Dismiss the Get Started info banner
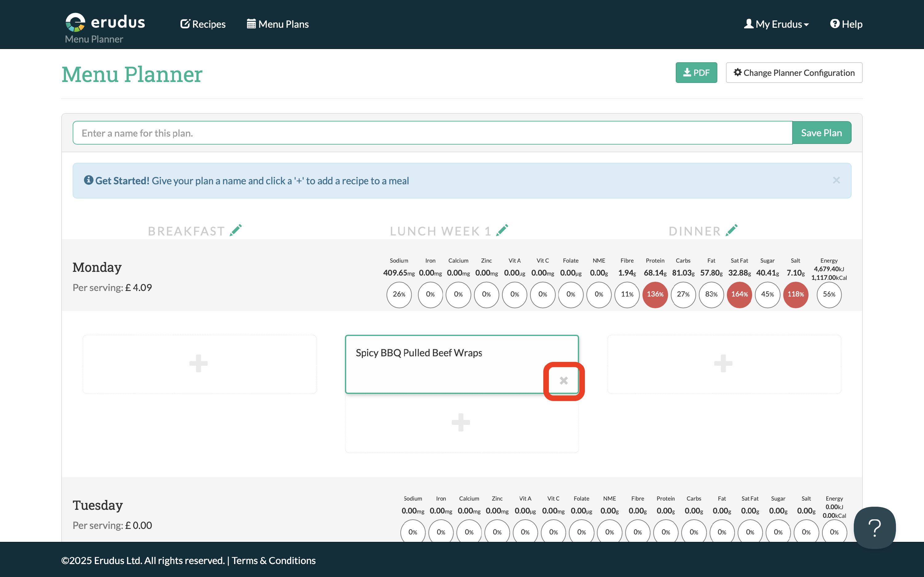Screen dimensions: 924x577 click(x=836, y=181)
